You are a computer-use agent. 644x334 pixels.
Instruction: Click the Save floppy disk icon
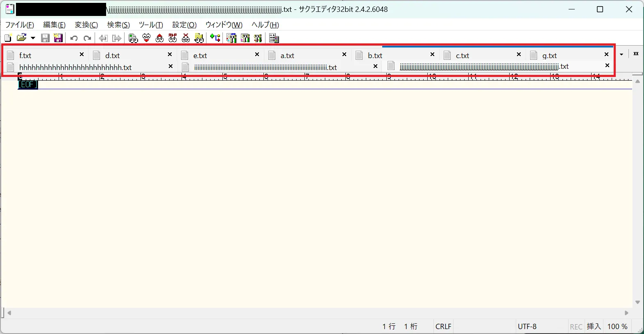pyautogui.click(x=45, y=38)
